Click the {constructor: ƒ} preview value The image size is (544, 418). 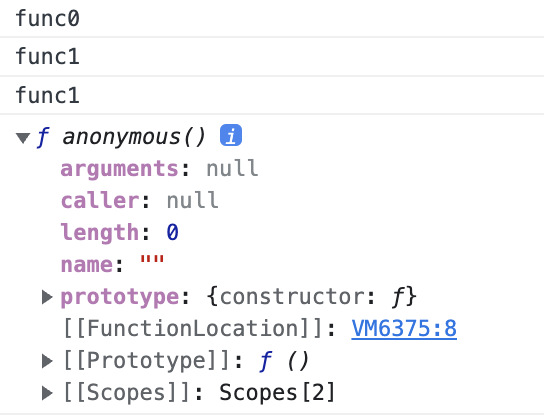pos(312,297)
